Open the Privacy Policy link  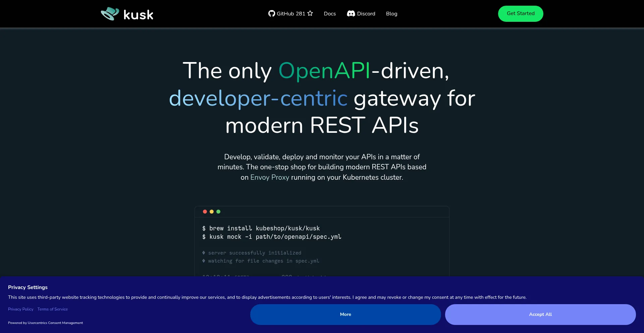[21, 309]
